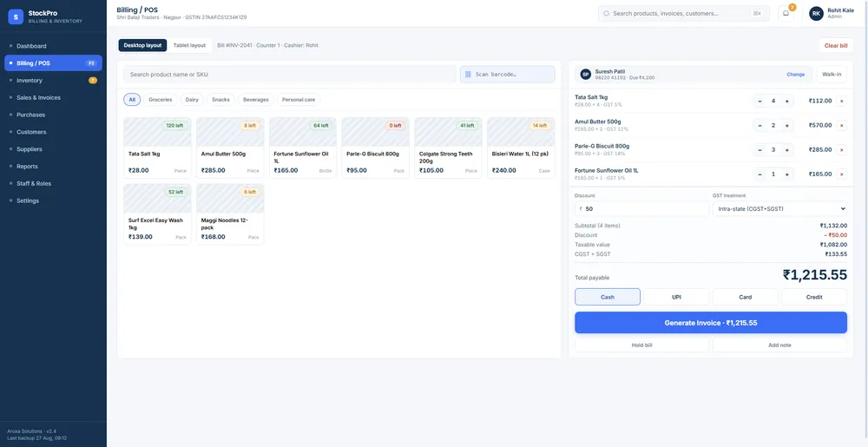Image resolution: width=868 pixels, height=447 pixels.
Task: Click the search magnifier icon in top bar
Action: [606, 13]
